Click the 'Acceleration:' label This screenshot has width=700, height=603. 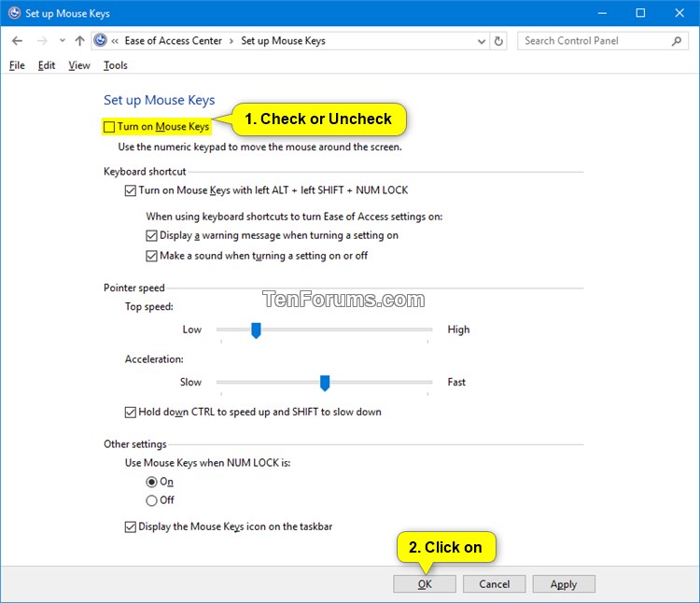click(x=154, y=359)
